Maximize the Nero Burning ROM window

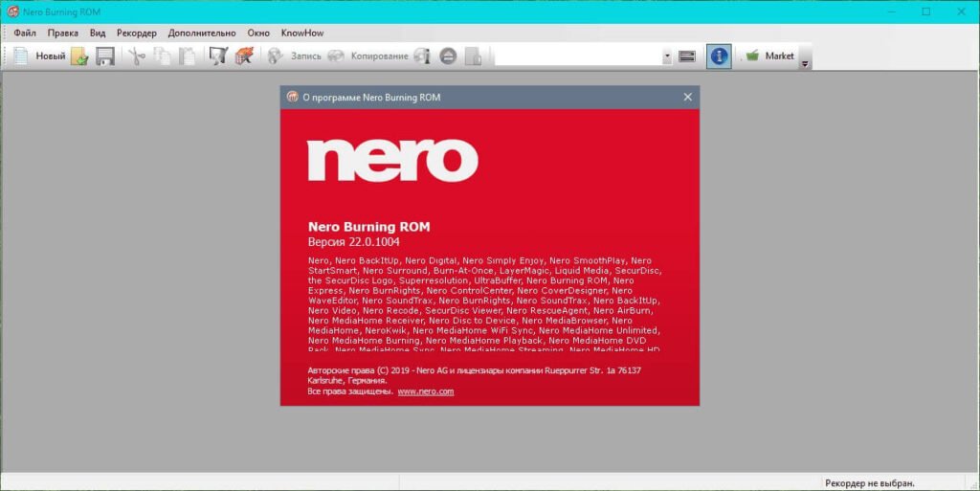(x=926, y=11)
